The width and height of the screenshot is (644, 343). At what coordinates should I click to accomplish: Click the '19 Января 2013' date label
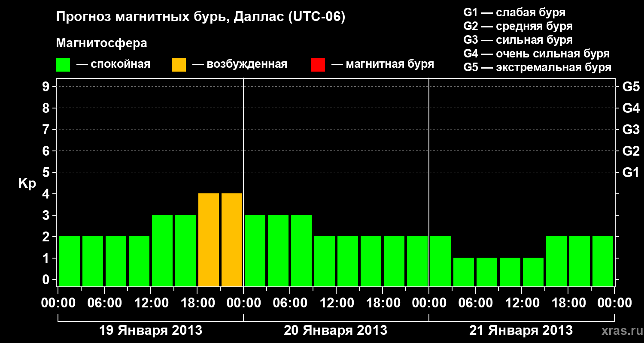pos(151,331)
